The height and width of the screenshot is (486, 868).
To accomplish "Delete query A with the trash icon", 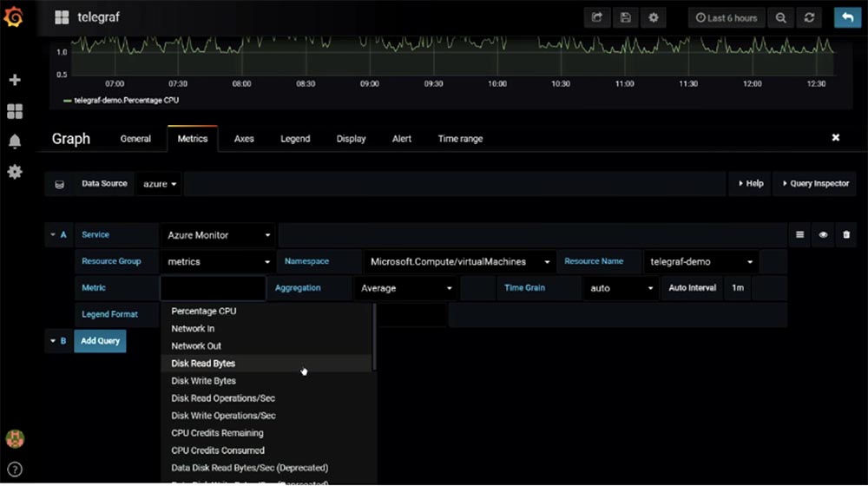I will click(845, 234).
